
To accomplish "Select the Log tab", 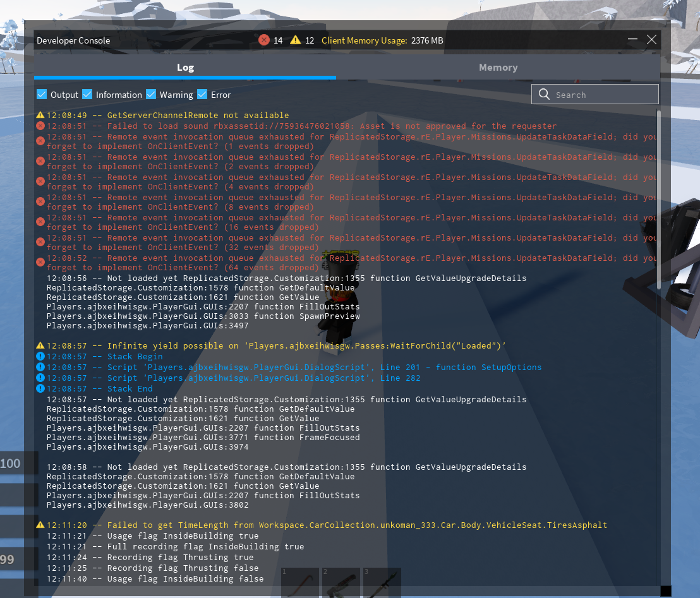I will [185, 68].
